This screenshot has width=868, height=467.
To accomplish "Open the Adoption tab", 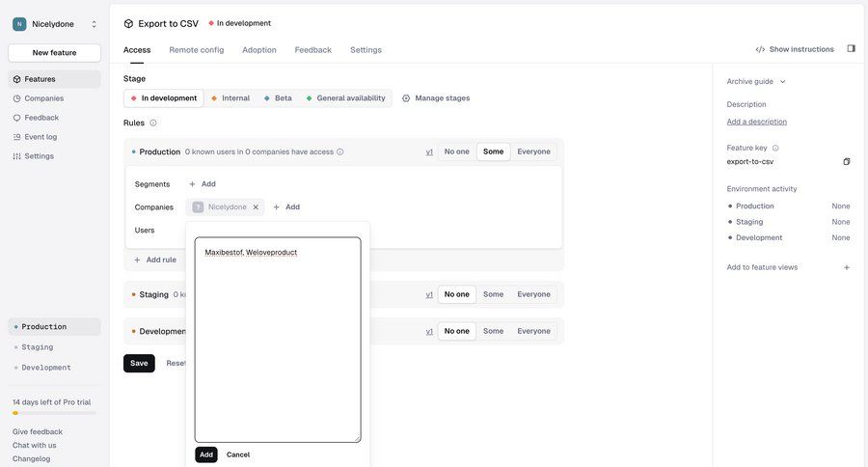I will [x=258, y=50].
